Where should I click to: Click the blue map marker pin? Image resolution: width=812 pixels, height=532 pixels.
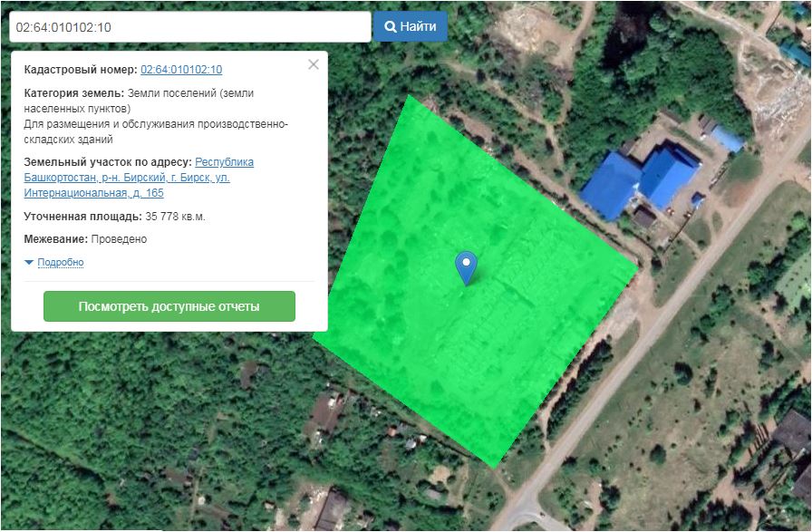point(466,265)
